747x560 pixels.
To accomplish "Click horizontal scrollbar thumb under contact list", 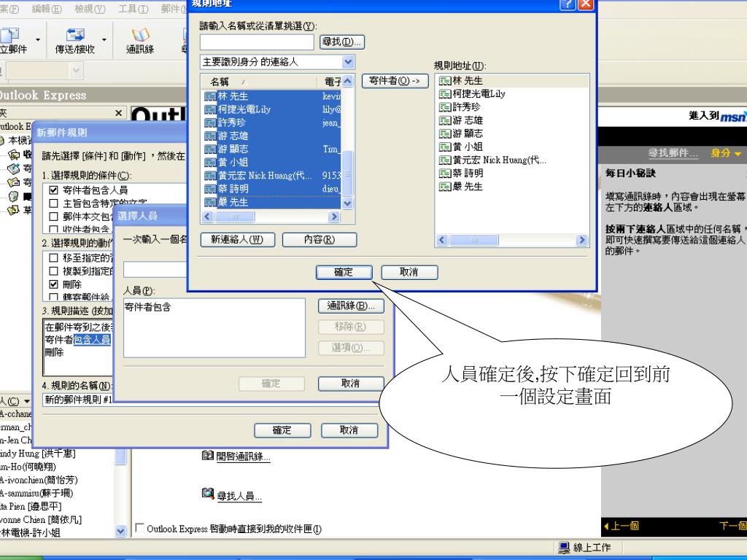I will click(234, 217).
